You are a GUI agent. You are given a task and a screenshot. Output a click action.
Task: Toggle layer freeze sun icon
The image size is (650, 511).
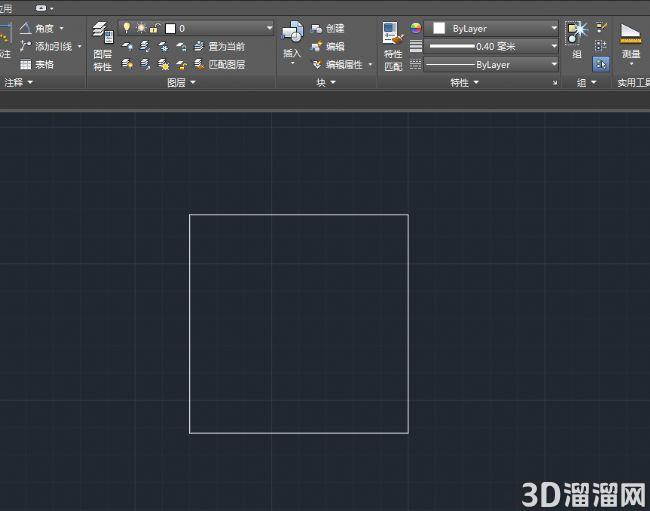pyautogui.click(x=141, y=28)
